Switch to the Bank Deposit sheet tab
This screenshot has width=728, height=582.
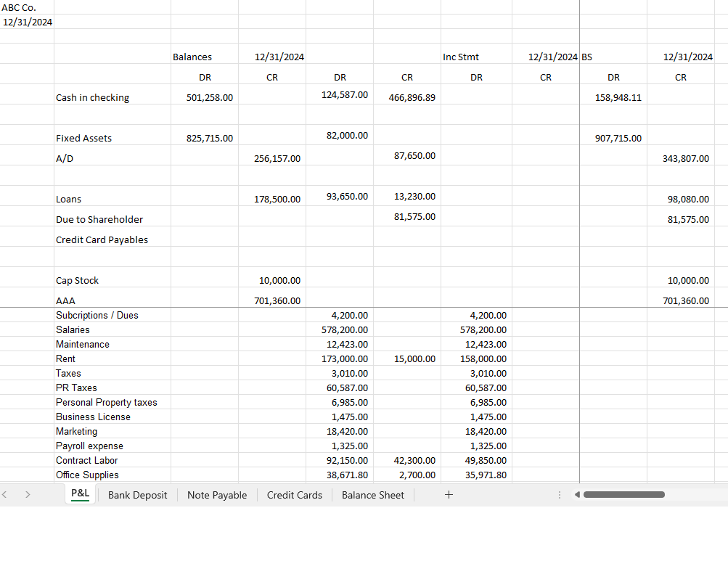pyautogui.click(x=137, y=495)
